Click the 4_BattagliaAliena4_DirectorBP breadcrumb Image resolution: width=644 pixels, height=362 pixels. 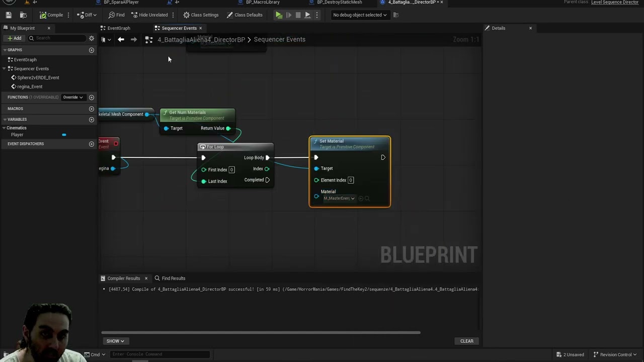201,39
